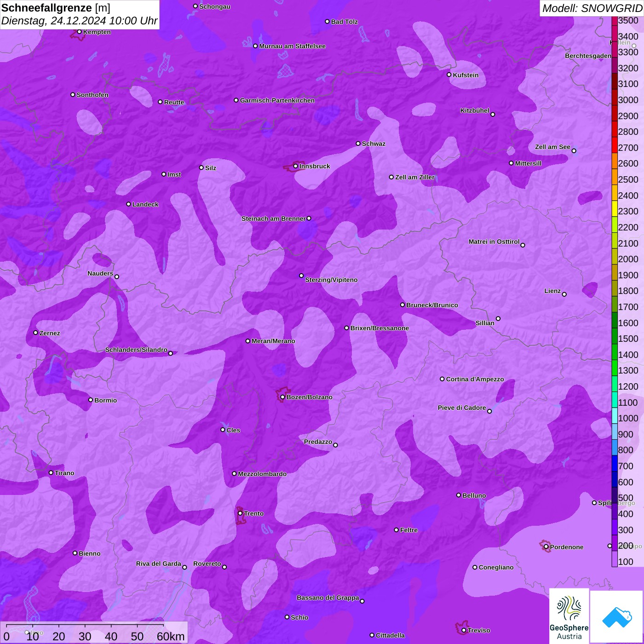644x644 pixels.
Task: Click the 'Meran/Merano' label
Action: coord(273,341)
